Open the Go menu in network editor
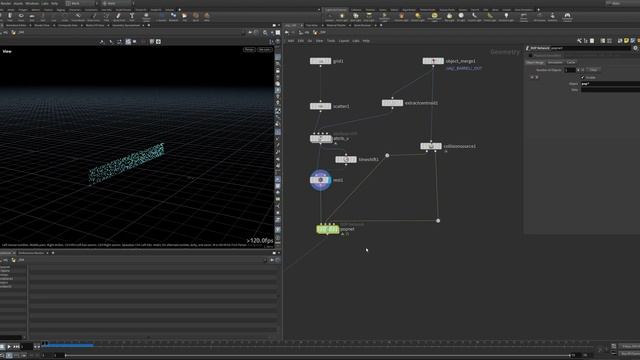 [310, 41]
